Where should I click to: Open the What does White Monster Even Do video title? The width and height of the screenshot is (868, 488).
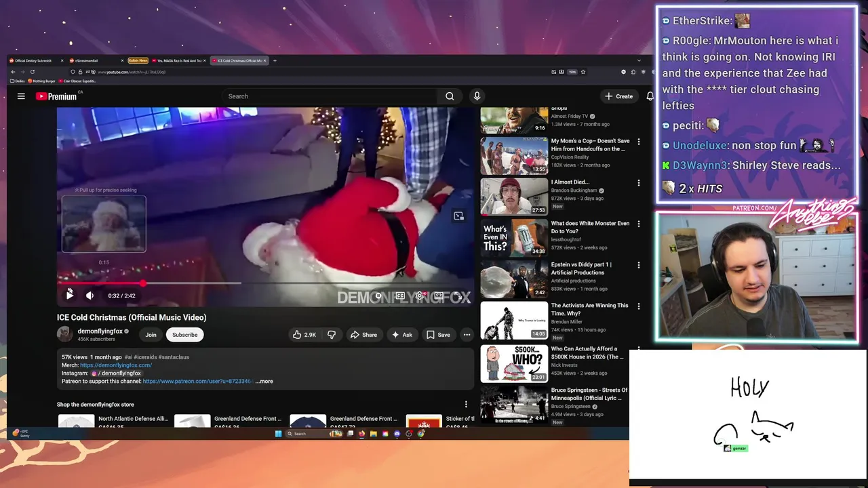click(590, 227)
